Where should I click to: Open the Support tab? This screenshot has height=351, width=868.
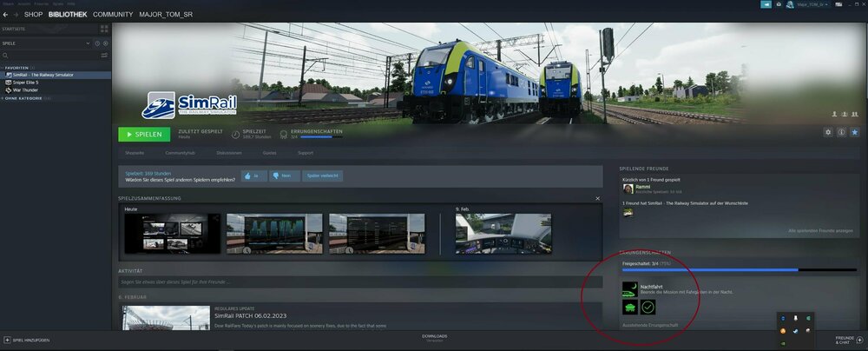point(305,153)
